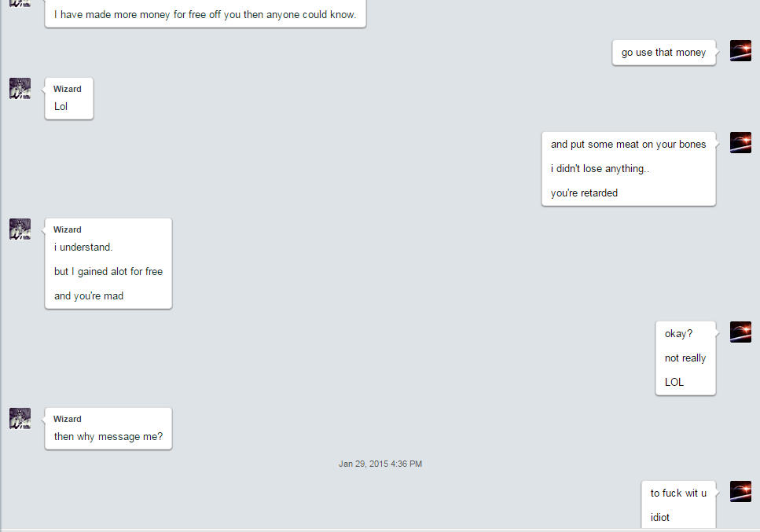Click Wizard's avatar beside the "Lol" message
760x532 pixels.
pos(20,88)
